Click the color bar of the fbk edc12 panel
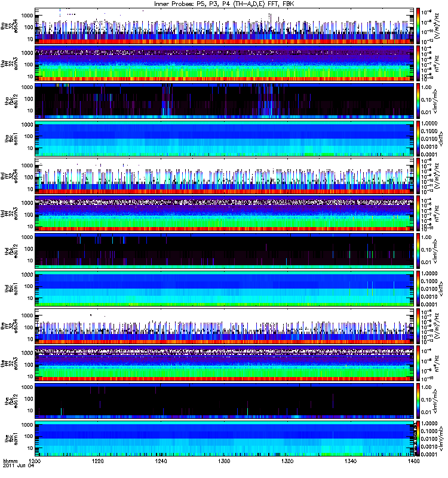Image resolution: width=448 pixels, height=478 pixels. [418, 401]
